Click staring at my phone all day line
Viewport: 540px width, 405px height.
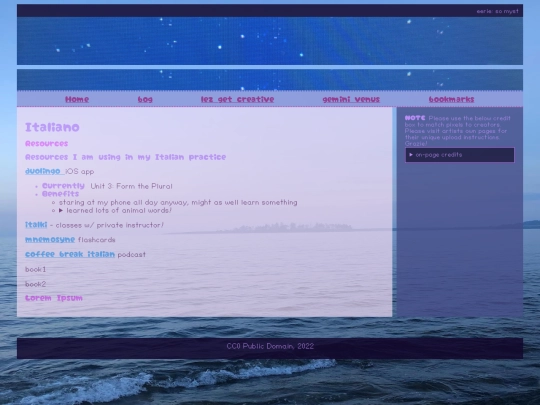click(178, 202)
